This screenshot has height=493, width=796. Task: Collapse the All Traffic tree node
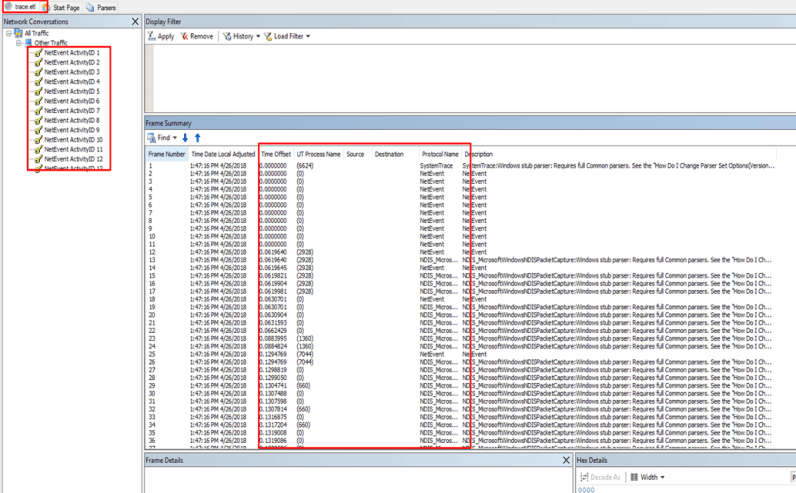pyautogui.click(x=8, y=33)
